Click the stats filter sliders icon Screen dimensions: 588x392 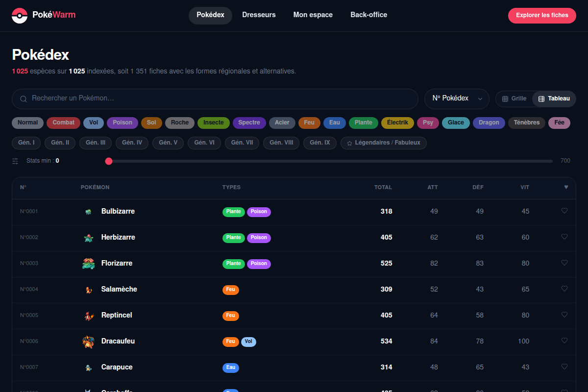(x=15, y=161)
